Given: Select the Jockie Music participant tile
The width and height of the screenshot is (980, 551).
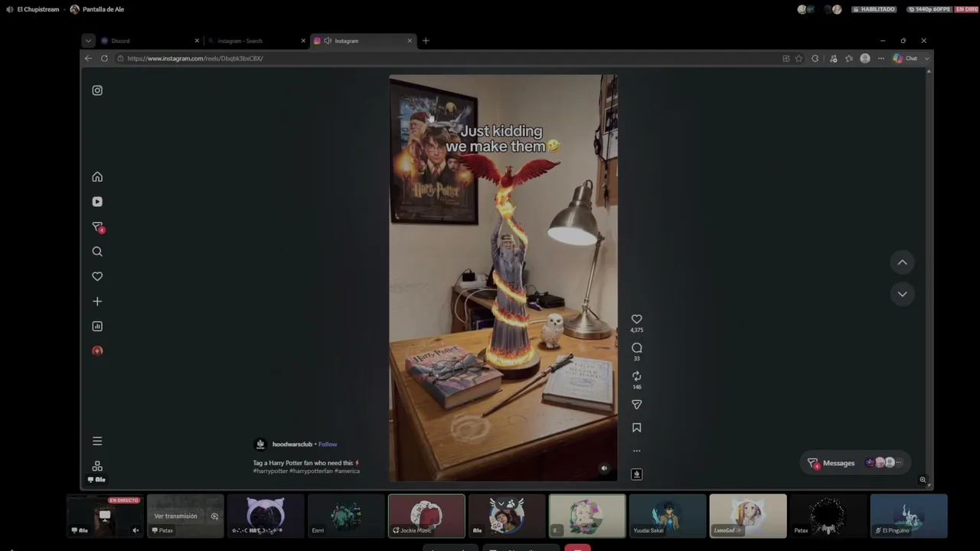Looking at the screenshot, I should pos(426,516).
